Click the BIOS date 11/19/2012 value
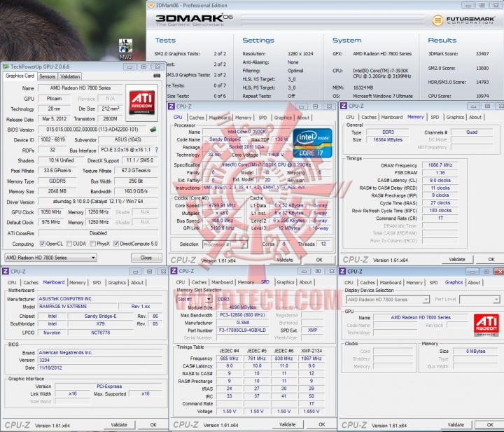This screenshot has height=432, width=504. tap(51, 368)
